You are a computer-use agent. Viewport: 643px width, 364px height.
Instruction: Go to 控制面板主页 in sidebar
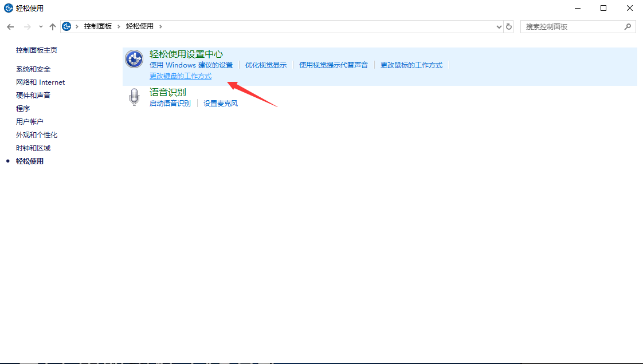point(37,50)
